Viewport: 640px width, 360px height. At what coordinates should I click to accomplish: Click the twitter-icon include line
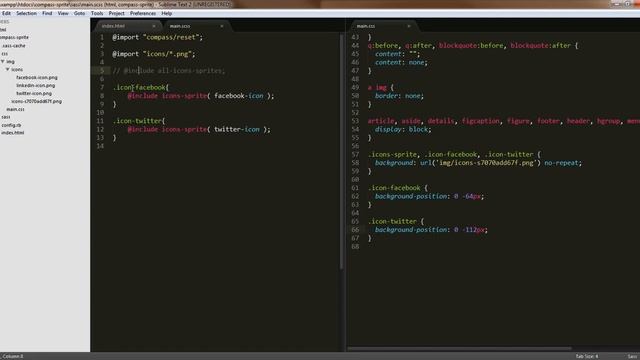tap(199, 129)
